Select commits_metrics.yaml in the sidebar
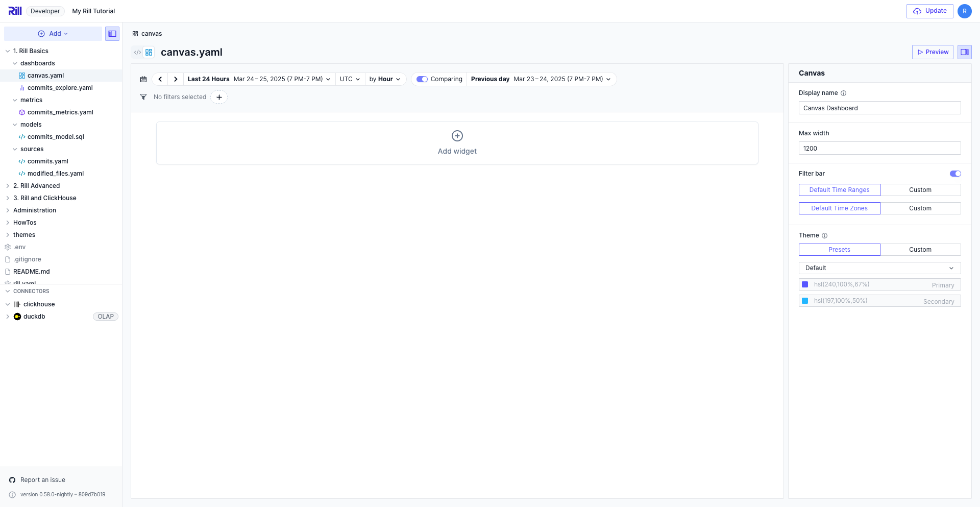This screenshot has width=980, height=507. pos(61,112)
